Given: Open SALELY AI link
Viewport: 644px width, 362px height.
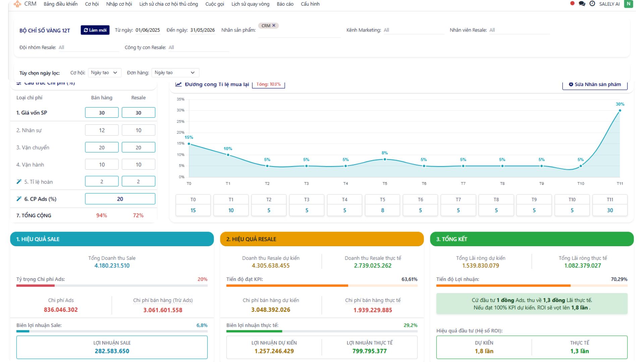Looking at the screenshot, I should pyautogui.click(x=609, y=4).
